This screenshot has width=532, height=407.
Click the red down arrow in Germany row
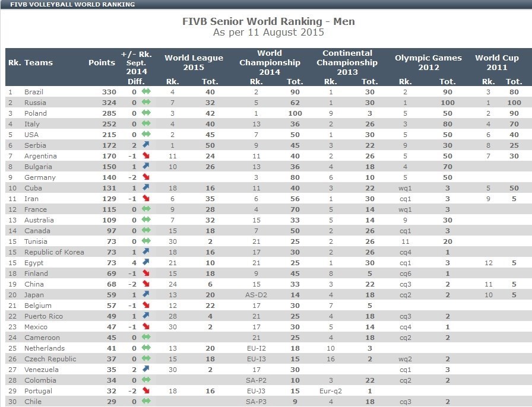point(146,177)
